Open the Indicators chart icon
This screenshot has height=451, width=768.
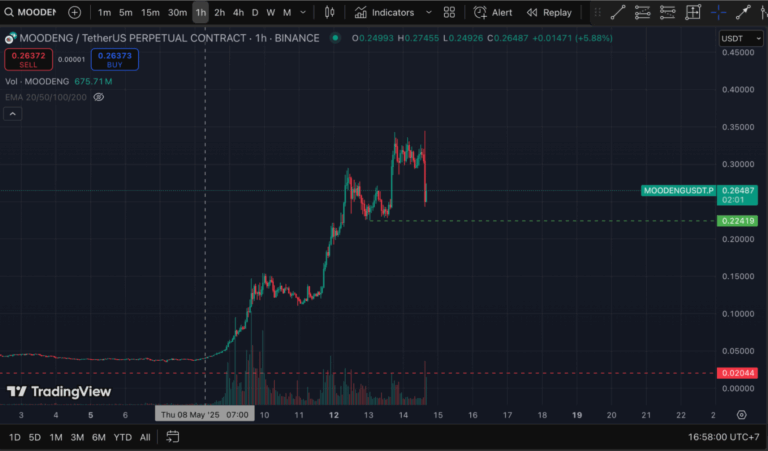pyautogui.click(x=360, y=12)
